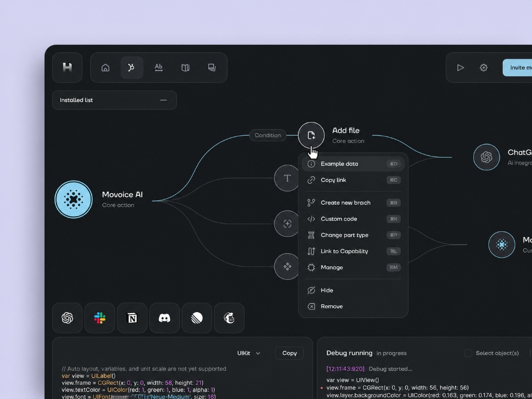Open the book/library toolbar icon
This screenshot has width=532, height=399.
(185, 68)
